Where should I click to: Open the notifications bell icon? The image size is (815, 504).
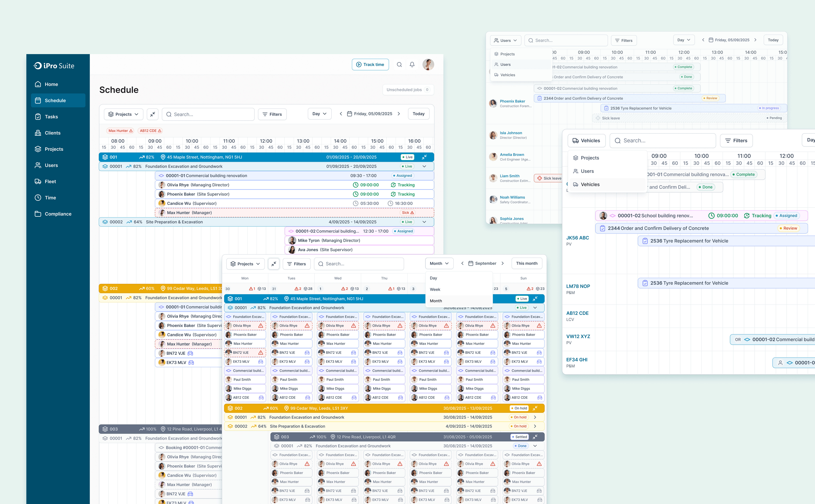click(x=412, y=65)
